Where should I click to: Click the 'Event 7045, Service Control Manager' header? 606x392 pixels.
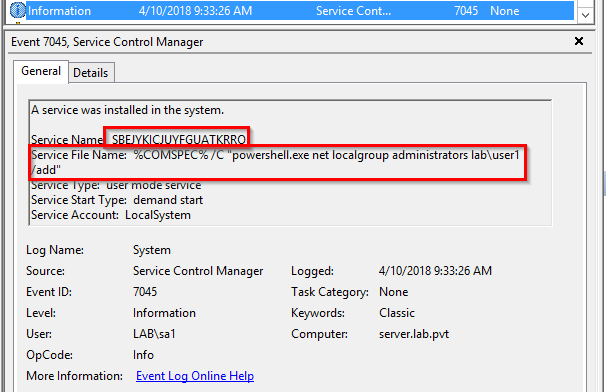pyautogui.click(x=107, y=42)
